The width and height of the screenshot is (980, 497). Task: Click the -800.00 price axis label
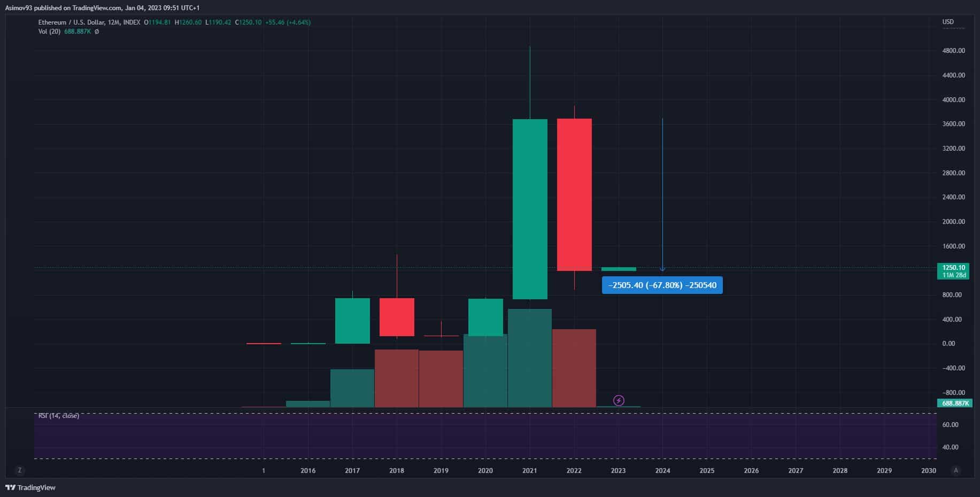(953, 393)
